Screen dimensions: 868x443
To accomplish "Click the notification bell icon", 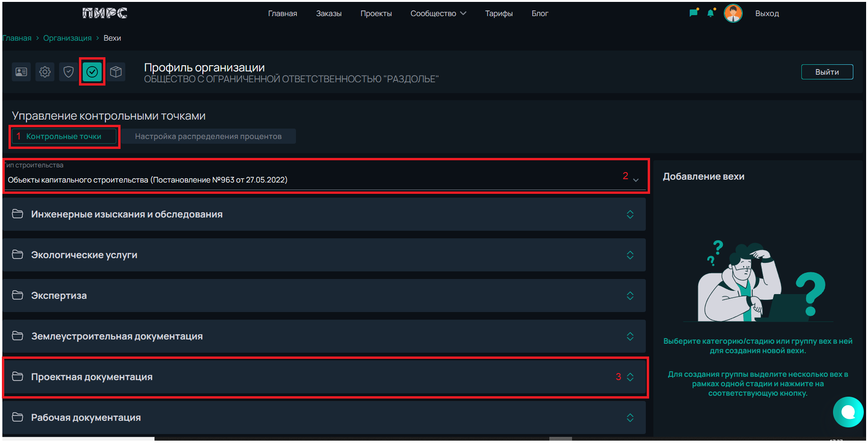I will coord(711,13).
